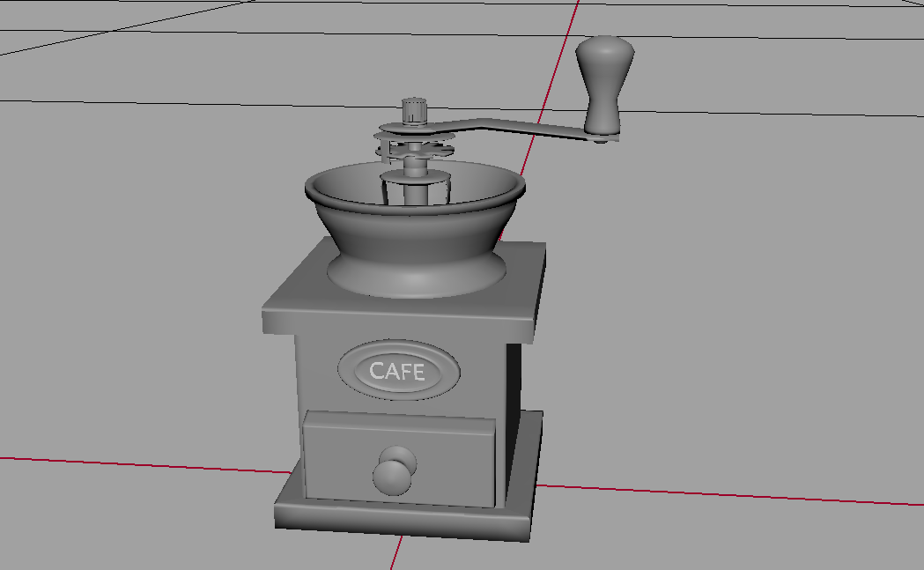This screenshot has width=924, height=570.
Task: Click the top nut on the shaft
Action: tap(414, 111)
